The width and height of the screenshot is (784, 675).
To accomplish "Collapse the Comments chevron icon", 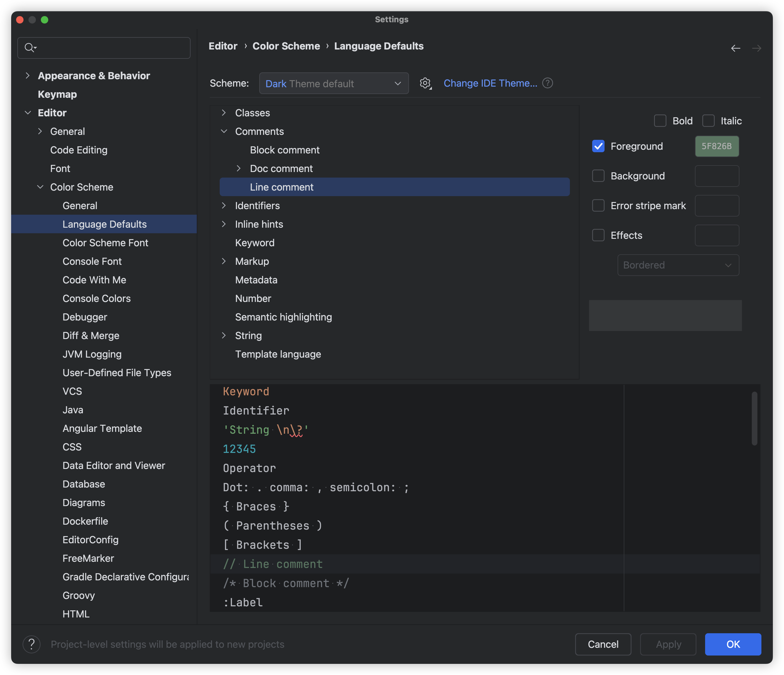I will (224, 131).
